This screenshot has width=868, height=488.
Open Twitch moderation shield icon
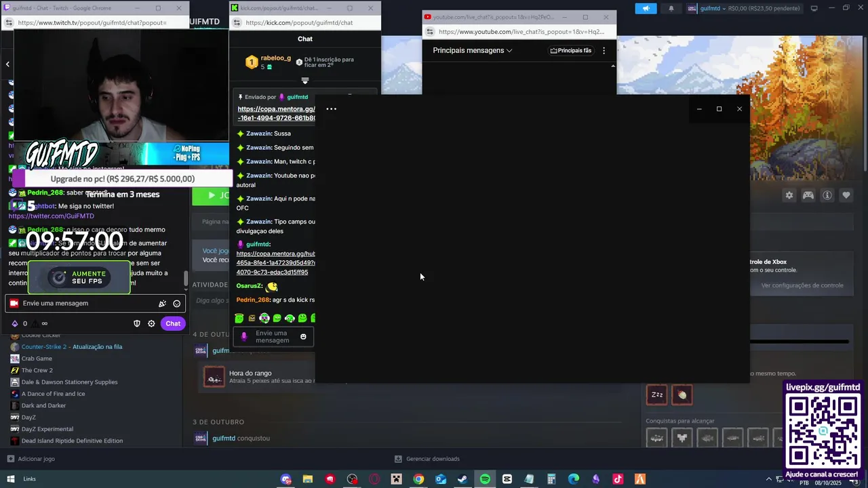137,323
